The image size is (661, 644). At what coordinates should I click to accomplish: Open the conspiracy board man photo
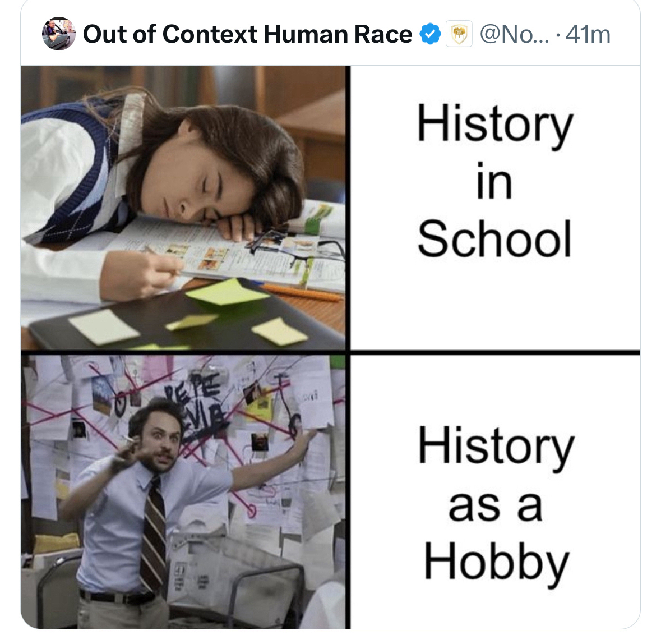coord(183,491)
